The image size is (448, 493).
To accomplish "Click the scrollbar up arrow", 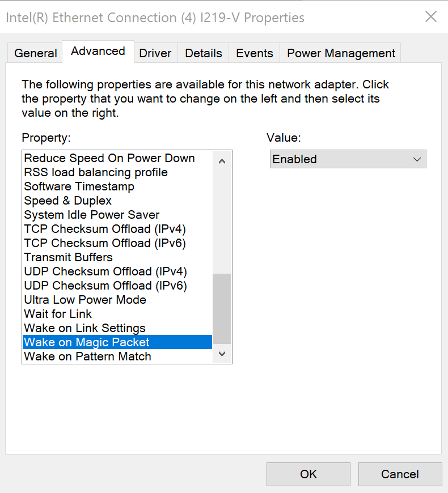I will [222, 161].
